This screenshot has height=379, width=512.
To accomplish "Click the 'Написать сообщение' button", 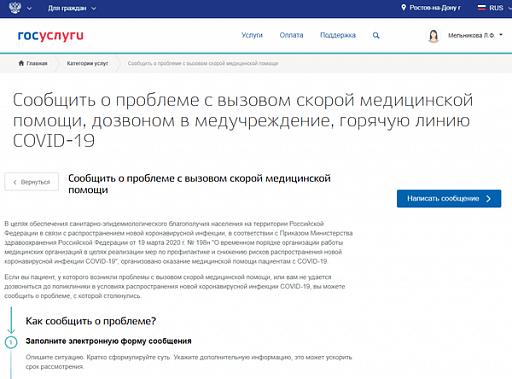I will [449, 199].
